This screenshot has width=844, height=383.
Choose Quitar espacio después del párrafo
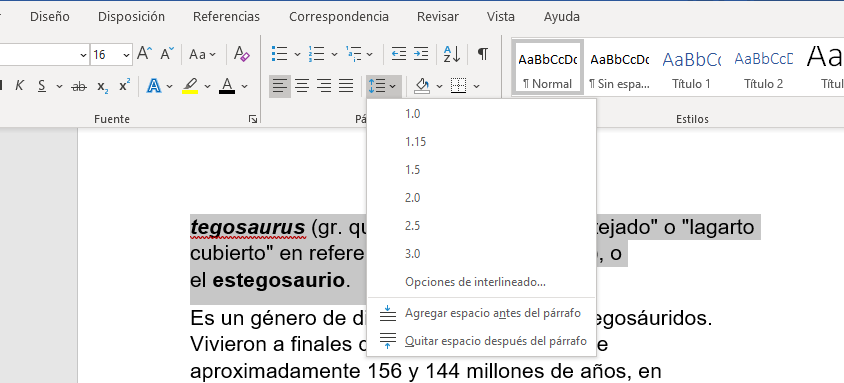481,341
